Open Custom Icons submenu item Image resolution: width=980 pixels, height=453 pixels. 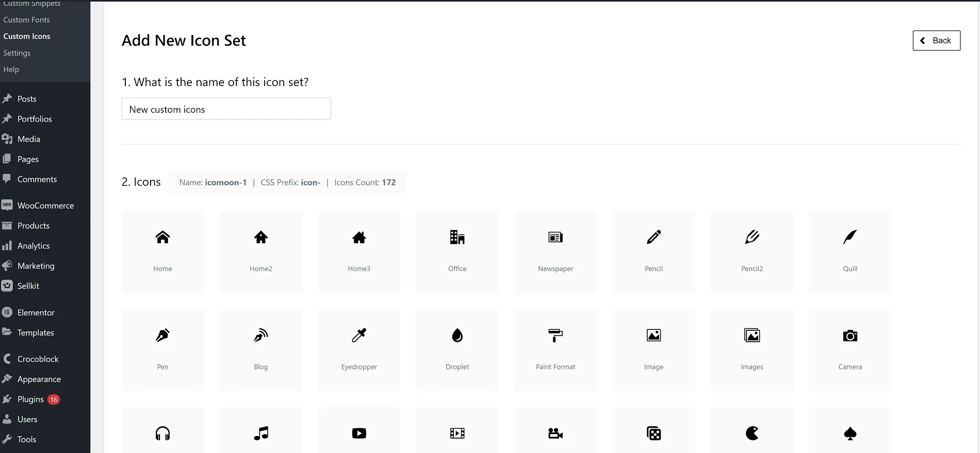coord(27,36)
